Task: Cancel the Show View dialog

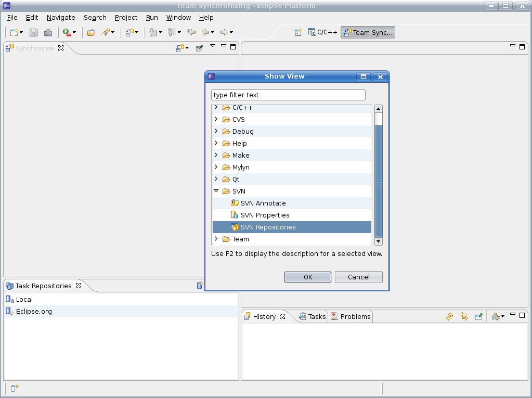Action: pyautogui.click(x=358, y=277)
